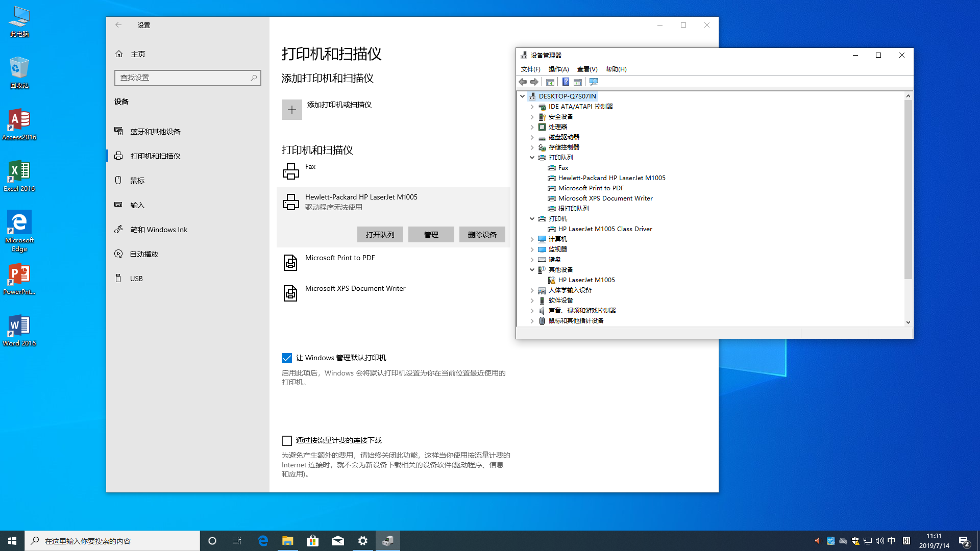Open Mail app from the taskbar
The height and width of the screenshot is (551, 980).
pyautogui.click(x=338, y=541)
